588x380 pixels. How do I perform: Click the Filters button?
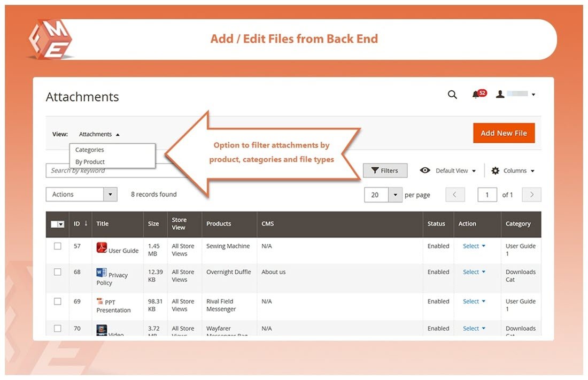[385, 170]
